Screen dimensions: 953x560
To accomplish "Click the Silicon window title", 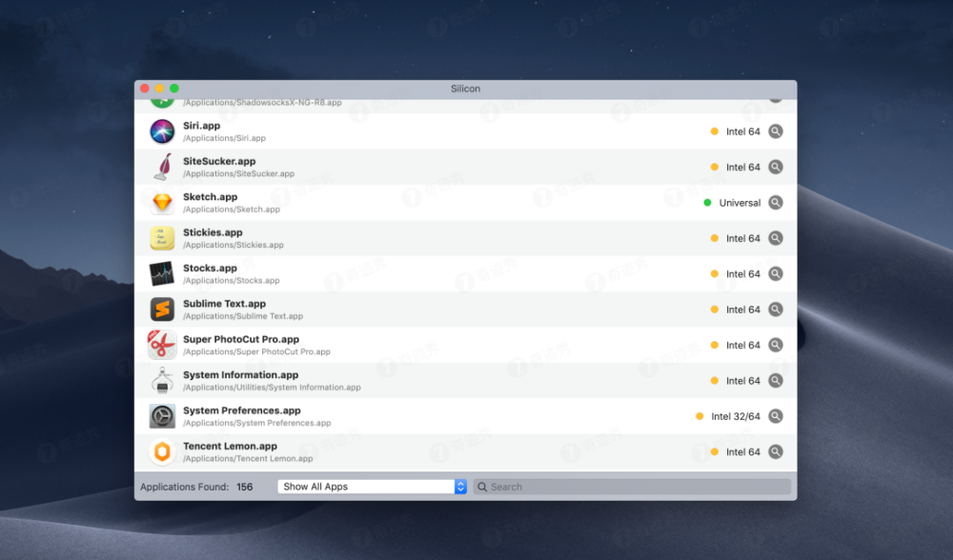I will (x=466, y=89).
